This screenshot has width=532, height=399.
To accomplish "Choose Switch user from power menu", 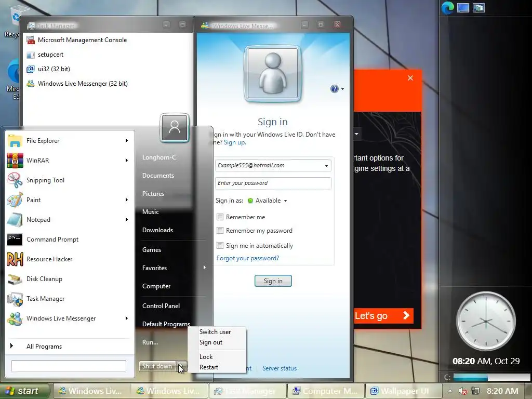I will tap(215, 332).
